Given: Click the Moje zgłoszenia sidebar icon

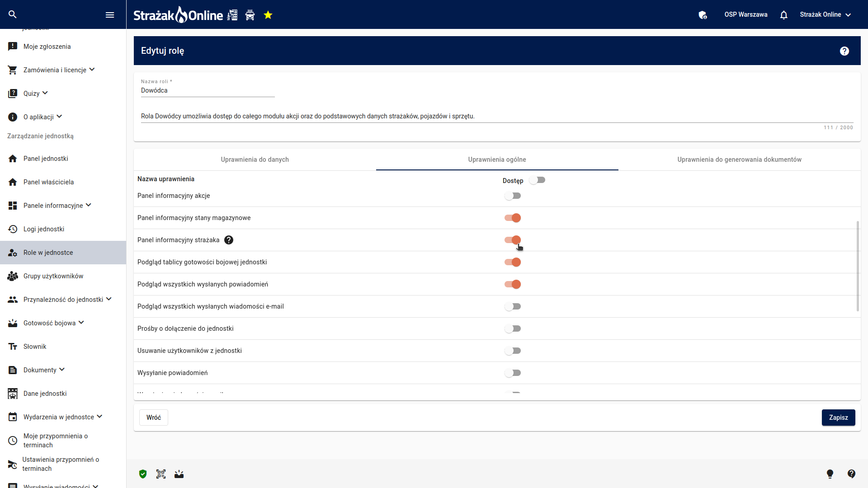Looking at the screenshot, I should coord(13,47).
